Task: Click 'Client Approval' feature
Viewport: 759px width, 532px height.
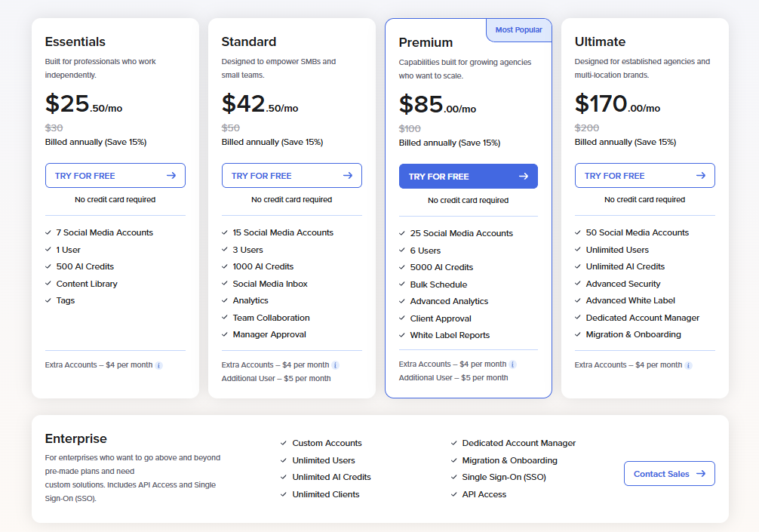Action: (x=441, y=318)
